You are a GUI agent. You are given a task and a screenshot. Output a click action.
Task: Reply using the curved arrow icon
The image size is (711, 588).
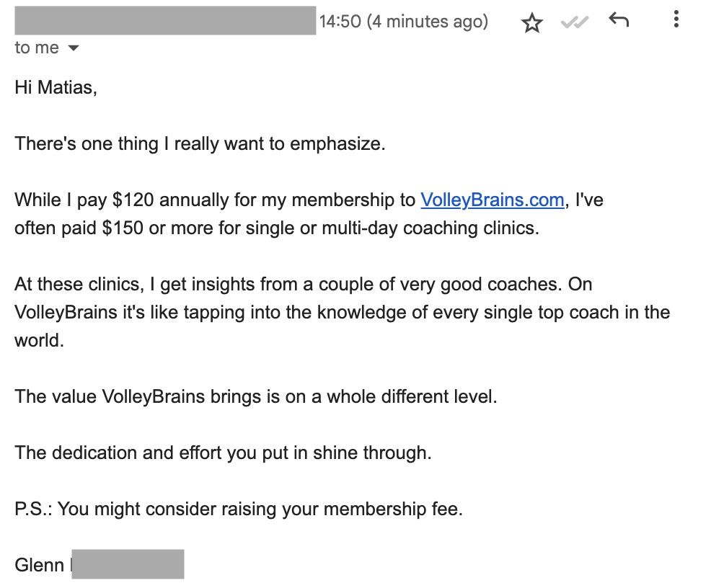point(619,19)
